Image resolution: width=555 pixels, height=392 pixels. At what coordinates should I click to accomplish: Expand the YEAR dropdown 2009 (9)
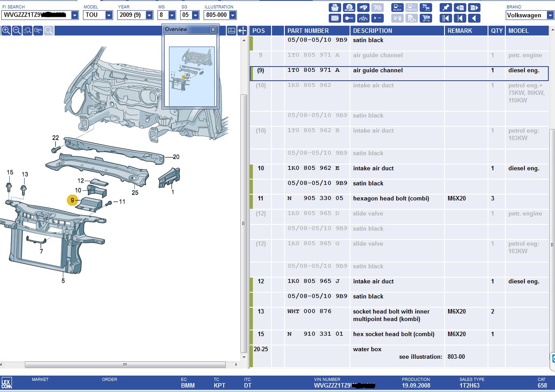(150, 15)
